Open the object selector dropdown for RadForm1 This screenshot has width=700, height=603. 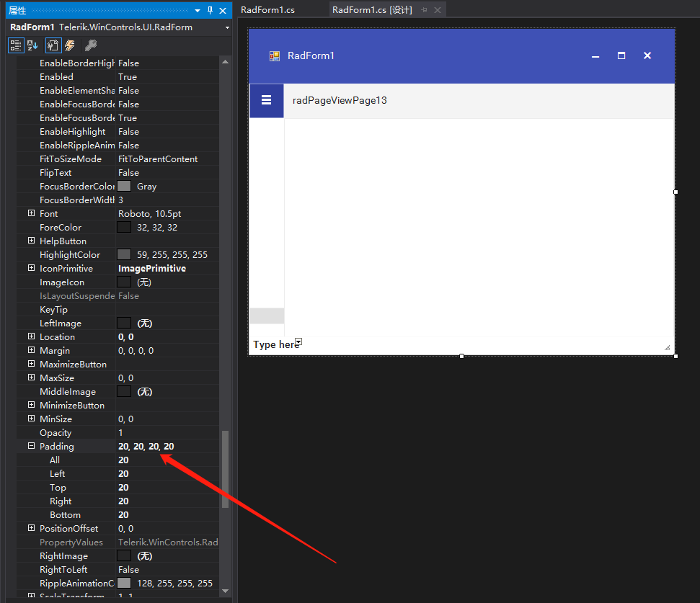tap(227, 27)
